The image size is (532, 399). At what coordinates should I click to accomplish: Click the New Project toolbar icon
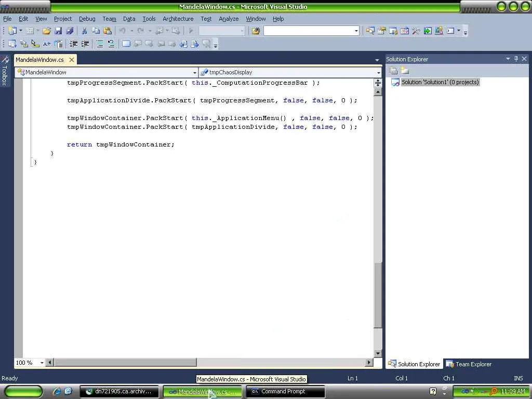[12, 31]
